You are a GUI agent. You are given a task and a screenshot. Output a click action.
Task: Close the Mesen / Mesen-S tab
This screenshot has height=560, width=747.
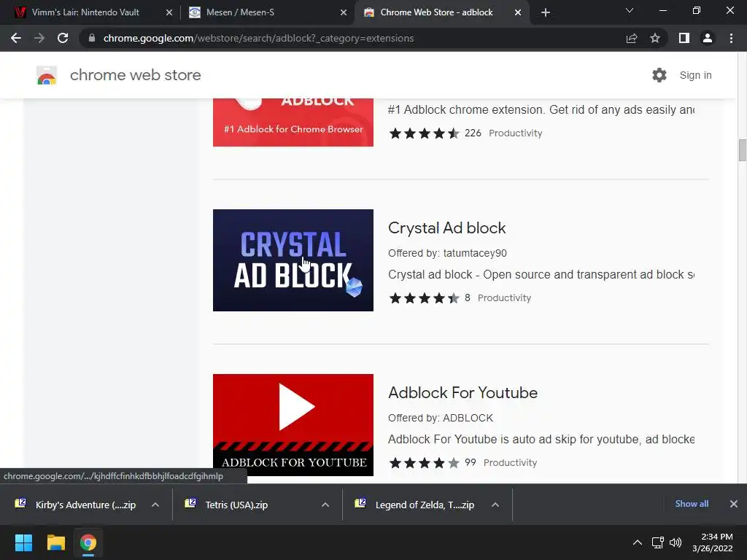[x=344, y=12]
